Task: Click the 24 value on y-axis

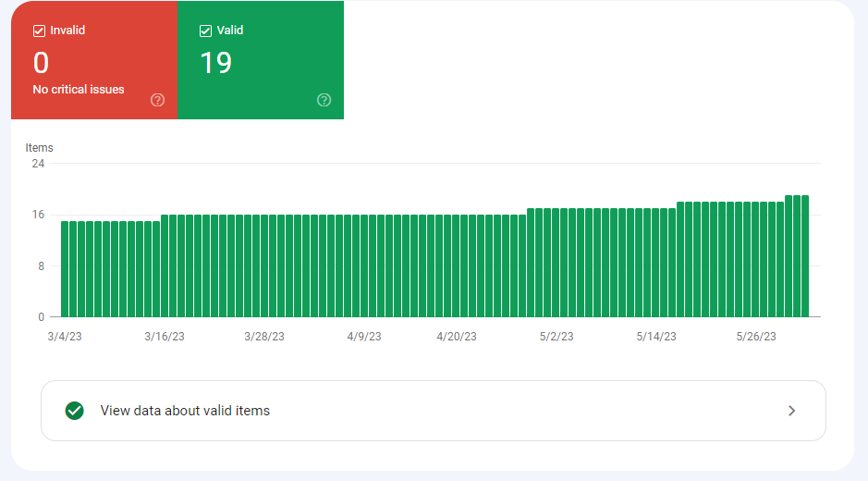Action: (38, 164)
